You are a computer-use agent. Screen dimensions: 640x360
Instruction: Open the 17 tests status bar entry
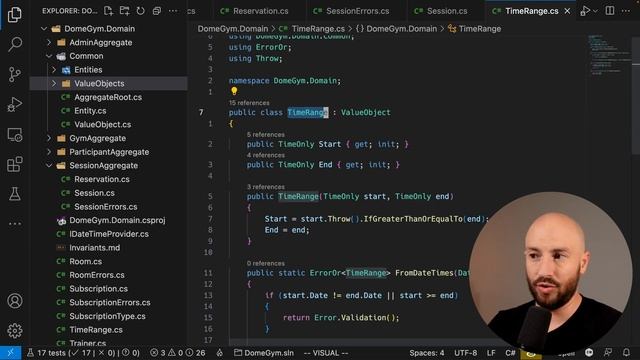click(x=83, y=353)
